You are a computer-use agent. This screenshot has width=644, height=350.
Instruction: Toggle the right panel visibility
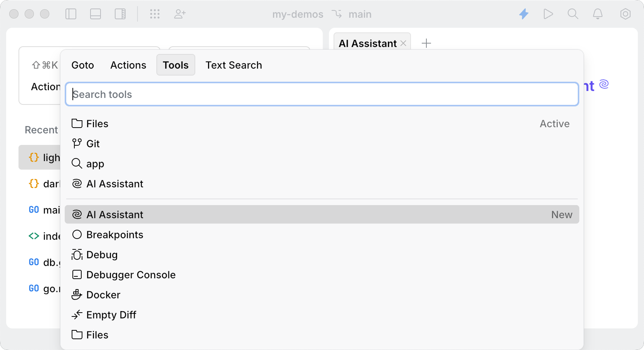(x=120, y=14)
